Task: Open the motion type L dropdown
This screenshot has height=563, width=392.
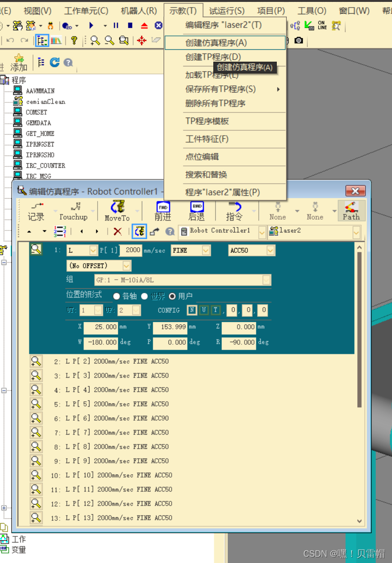Action: coord(93,250)
